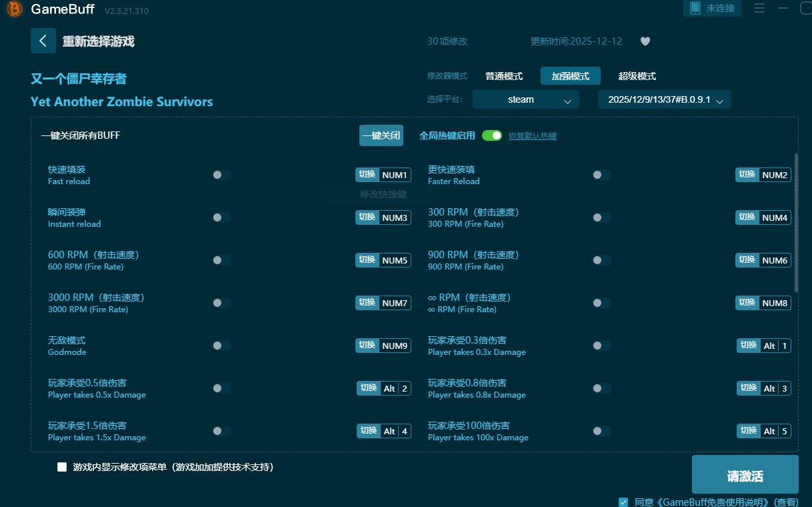
Task: Click 切换 button for Alt 4 hotkey
Action: [x=369, y=431]
